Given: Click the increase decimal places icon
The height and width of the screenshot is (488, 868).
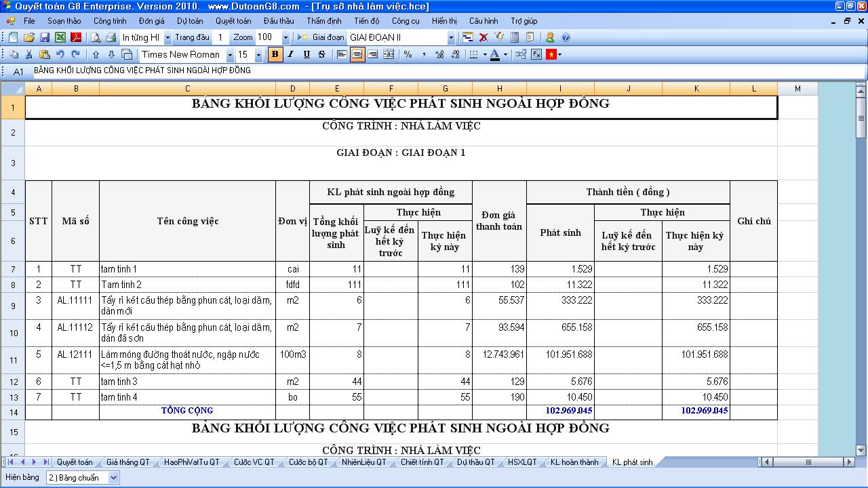Looking at the screenshot, I should click(x=439, y=54).
